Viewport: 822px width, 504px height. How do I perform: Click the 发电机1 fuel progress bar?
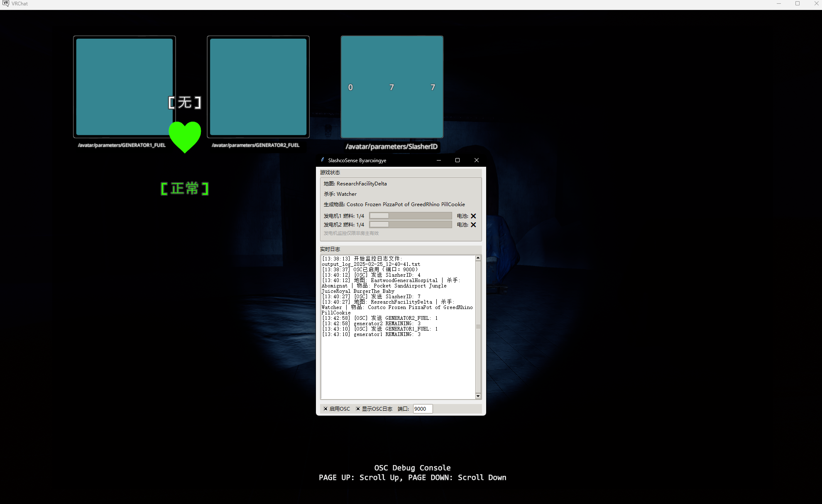(410, 216)
